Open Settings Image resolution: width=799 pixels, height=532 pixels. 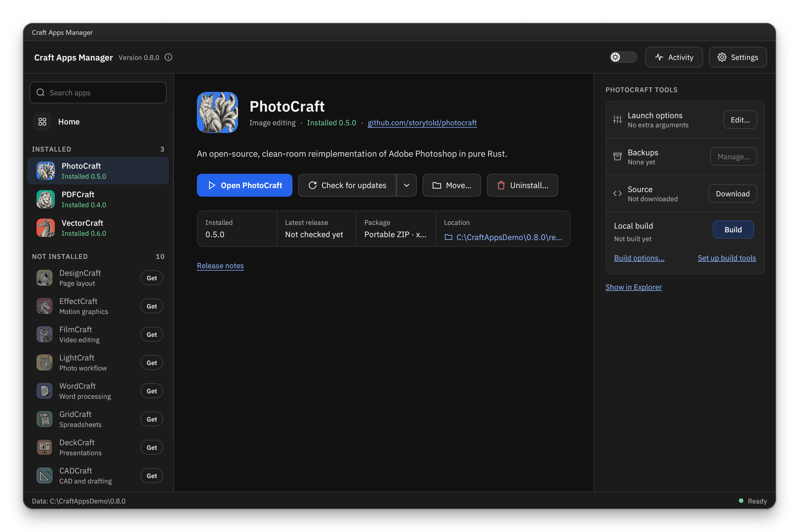[x=737, y=57]
